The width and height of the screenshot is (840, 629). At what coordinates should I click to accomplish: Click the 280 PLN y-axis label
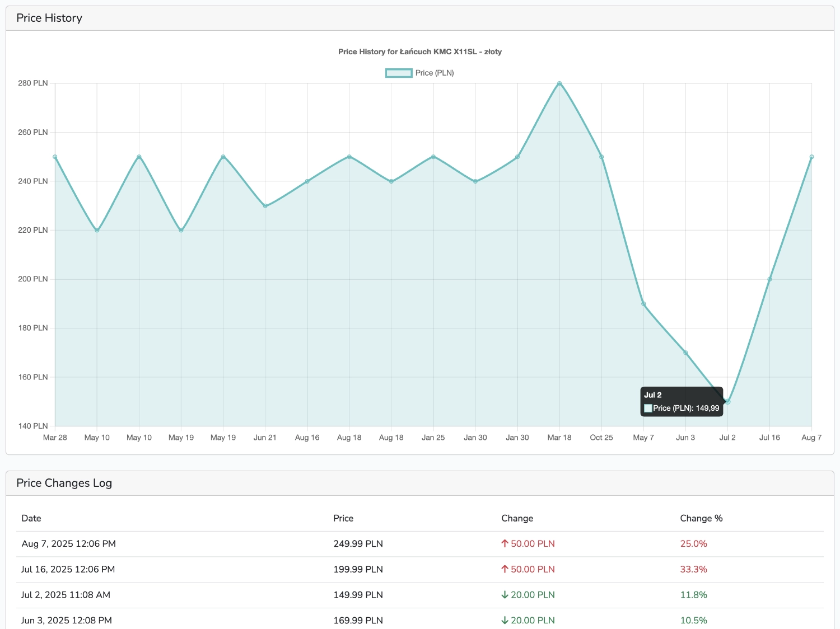click(x=33, y=83)
